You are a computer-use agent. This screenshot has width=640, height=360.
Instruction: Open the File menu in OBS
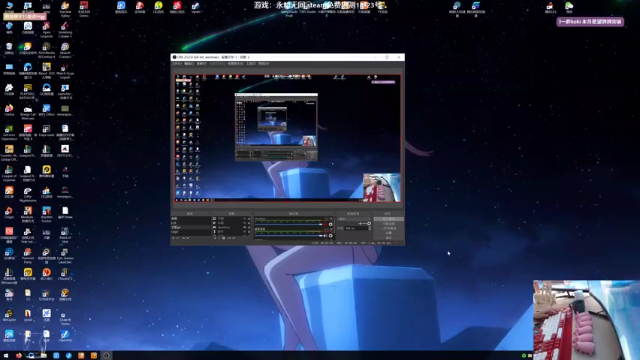tap(176, 64)
